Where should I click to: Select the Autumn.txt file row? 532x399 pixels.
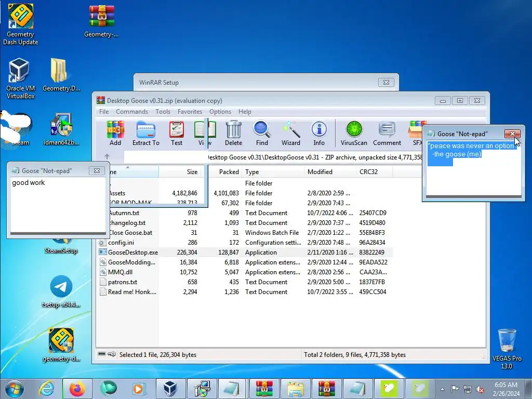[250, 212]
